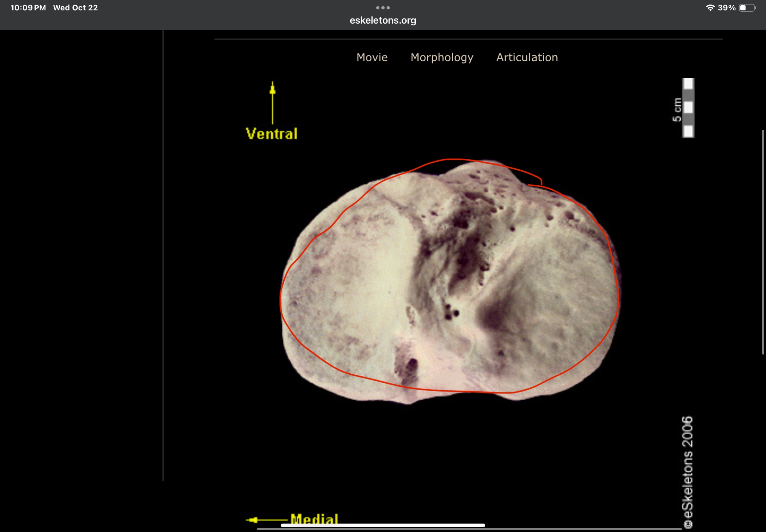The height and width of the screenshot is (532, 766).
Task: Tap the Wed Oct 22 date
Action: point(75,8)
